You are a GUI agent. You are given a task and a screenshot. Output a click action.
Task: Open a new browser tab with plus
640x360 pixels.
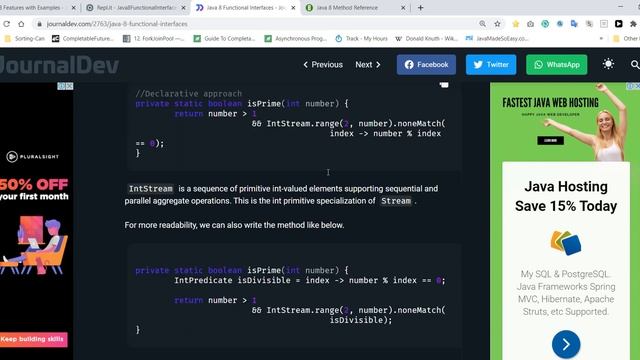click(420, 8)
